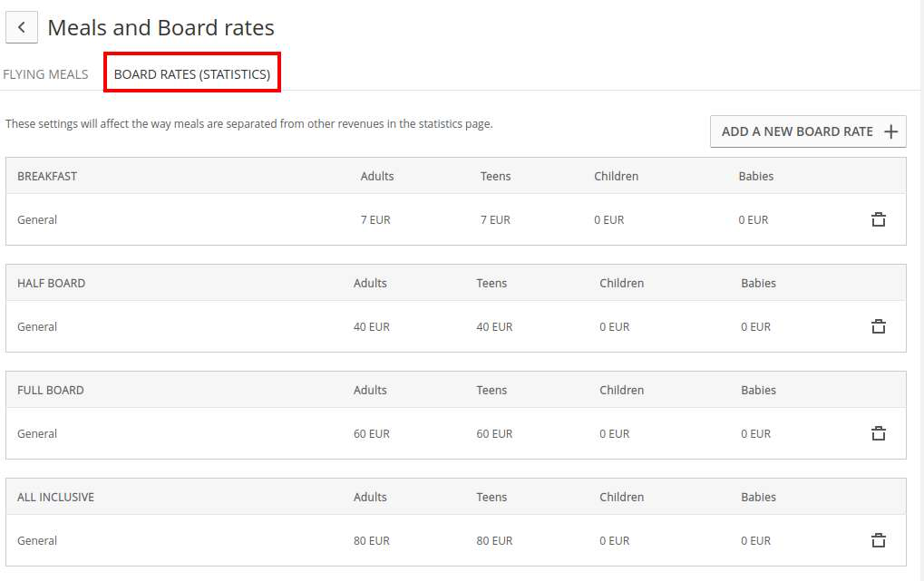924x581 pixels.
Task: Click the Babies column header in All Inclusive
Action: (x=758, y=497)
